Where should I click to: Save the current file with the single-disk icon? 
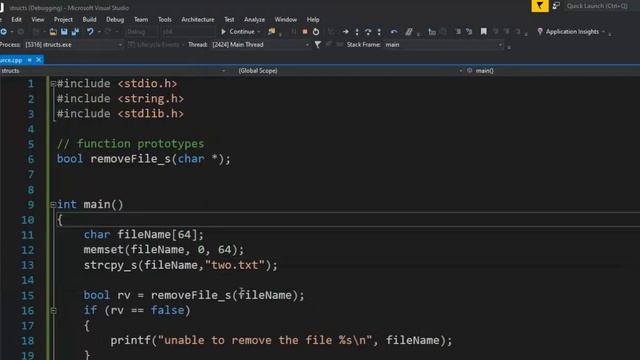click(x=64, y=31)
